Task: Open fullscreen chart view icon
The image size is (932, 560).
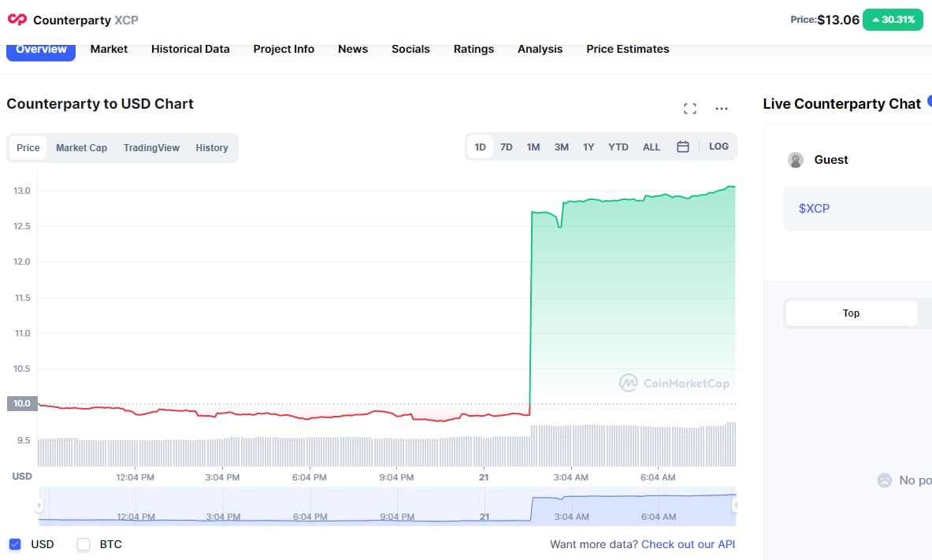Action: (689, 109)
